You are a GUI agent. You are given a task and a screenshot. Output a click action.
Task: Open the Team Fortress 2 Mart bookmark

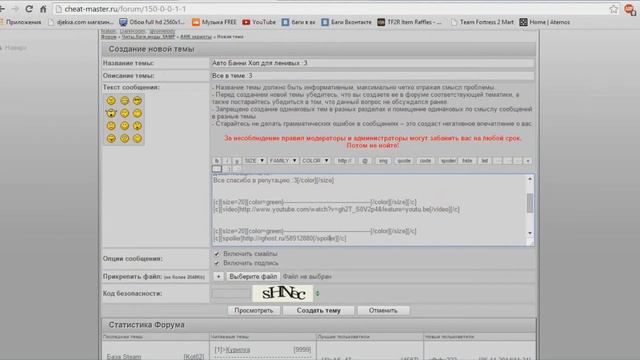click(482, 22)
